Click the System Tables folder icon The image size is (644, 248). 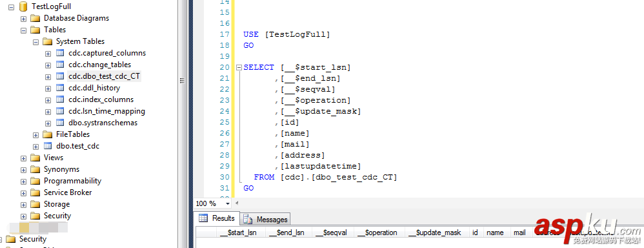coord(48,41)
